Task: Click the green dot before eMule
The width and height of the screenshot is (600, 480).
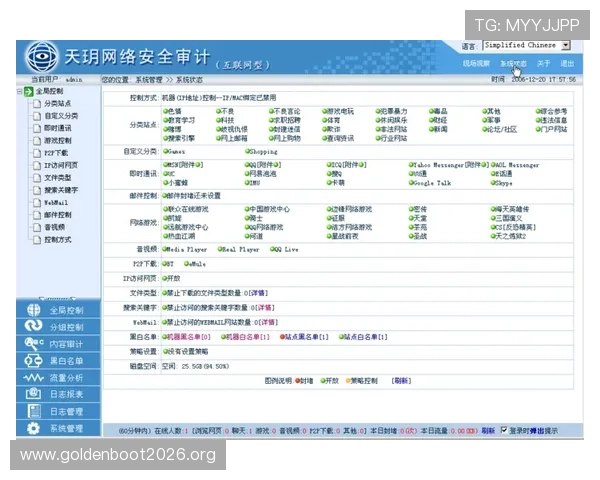Action: [x=186, y=264]
